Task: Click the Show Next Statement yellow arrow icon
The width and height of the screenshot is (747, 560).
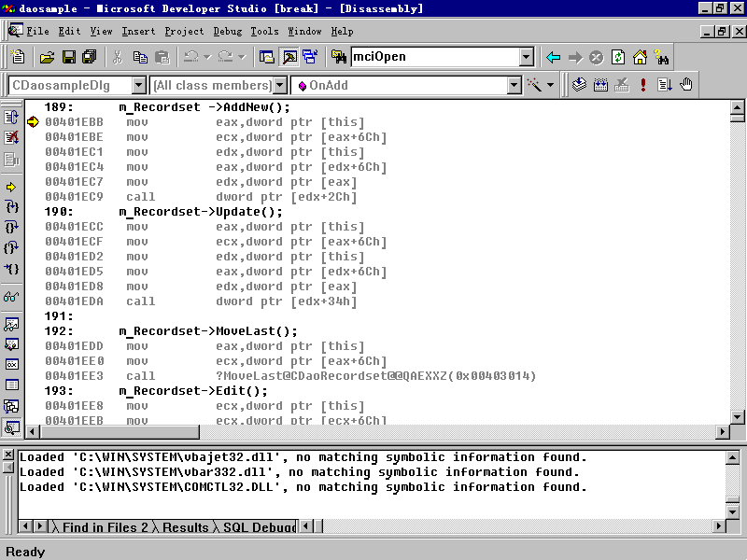Action: click(11, 188)
